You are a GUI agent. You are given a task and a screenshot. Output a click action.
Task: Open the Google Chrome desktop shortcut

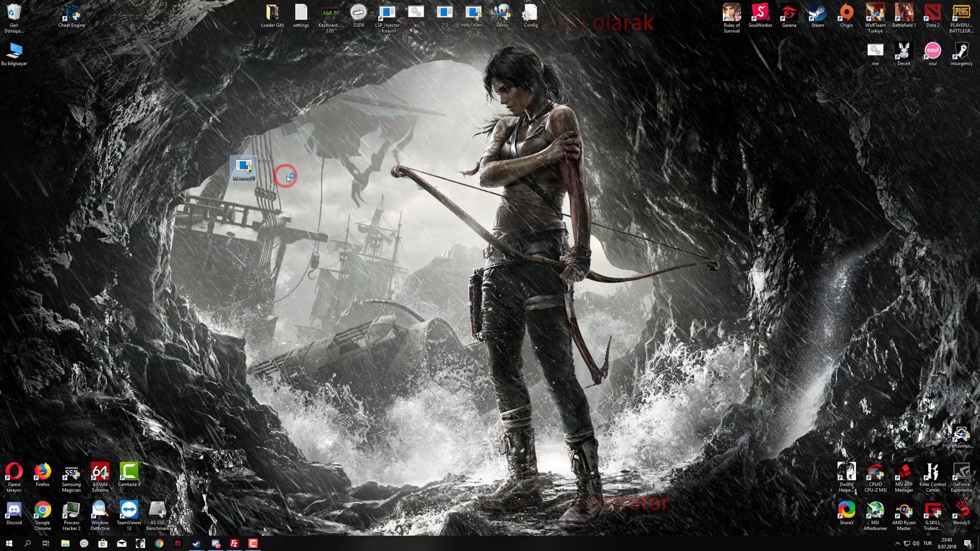tap(43, 516)
